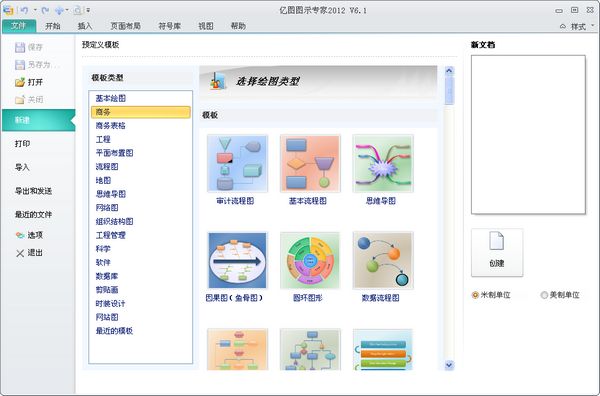Select the 米制单位 metric units radio

coord(475,295)
